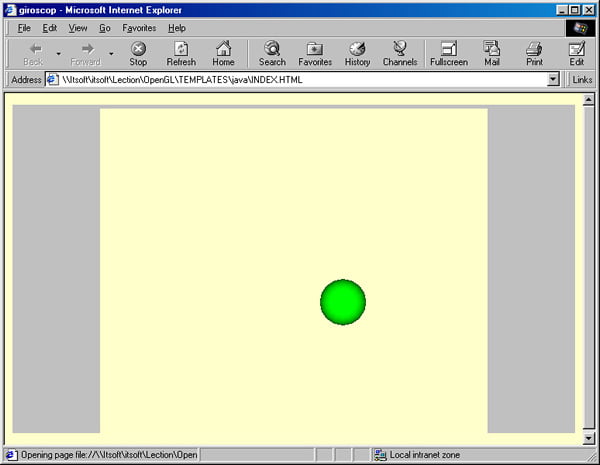This screenshot has height=465, width=600.
Task: Open the View menu
Action: tap(78, 28)
